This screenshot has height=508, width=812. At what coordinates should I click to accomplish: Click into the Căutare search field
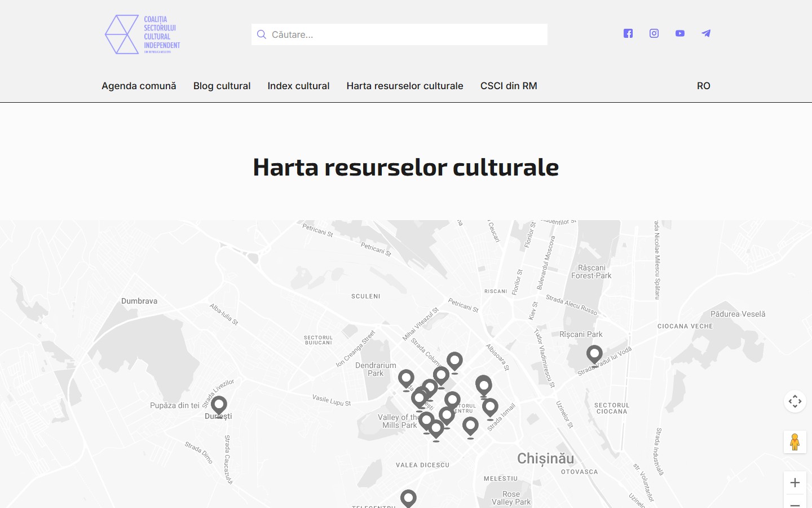point(399,34)
